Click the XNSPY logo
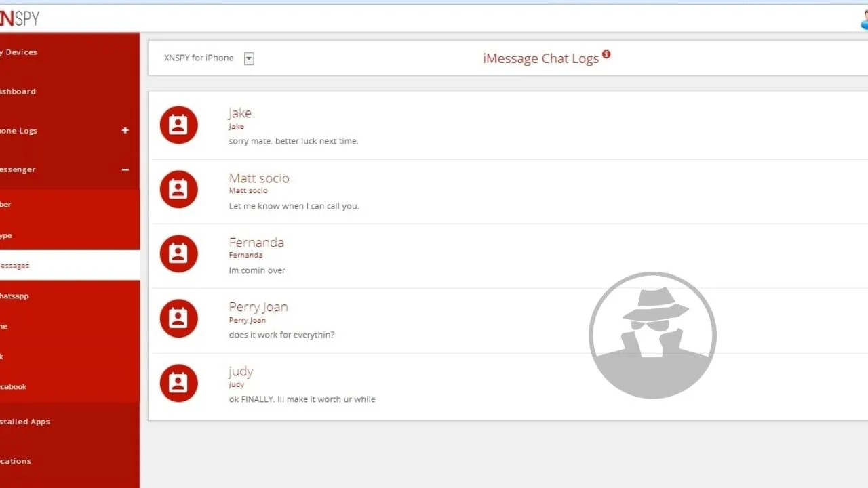This screenshot has width=868, height=488. coord(19,18)
